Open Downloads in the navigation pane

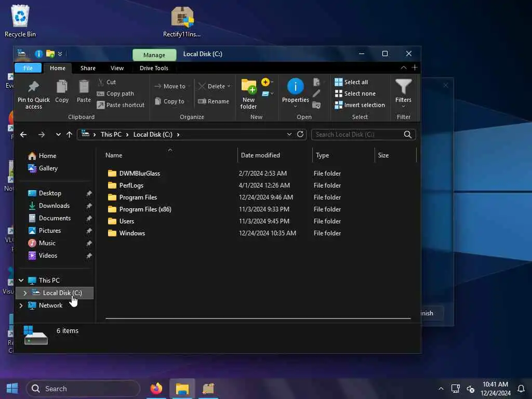click(x=49, y=206)
